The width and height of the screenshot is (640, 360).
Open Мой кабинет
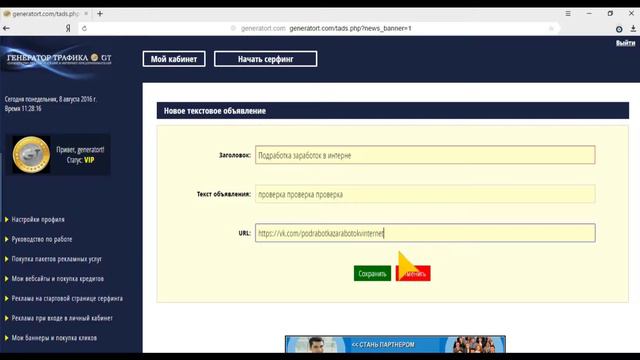174,59
